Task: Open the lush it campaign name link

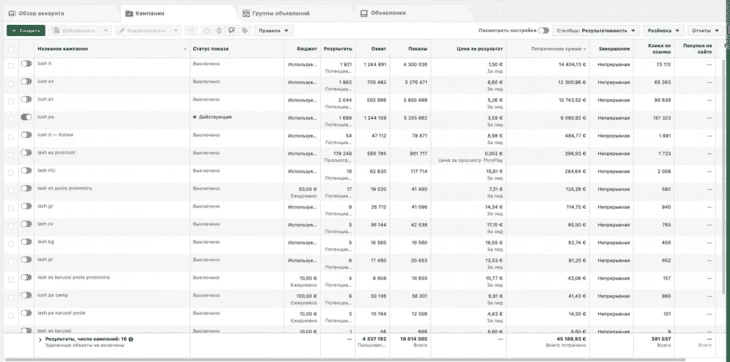Action: 44,63
